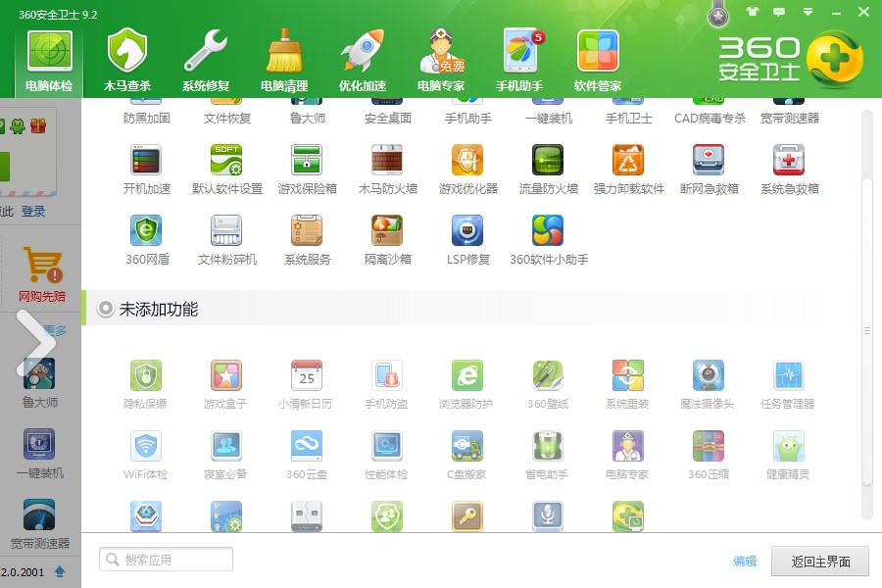Add the 健康精灵 feature

click(x=788, y=455)
